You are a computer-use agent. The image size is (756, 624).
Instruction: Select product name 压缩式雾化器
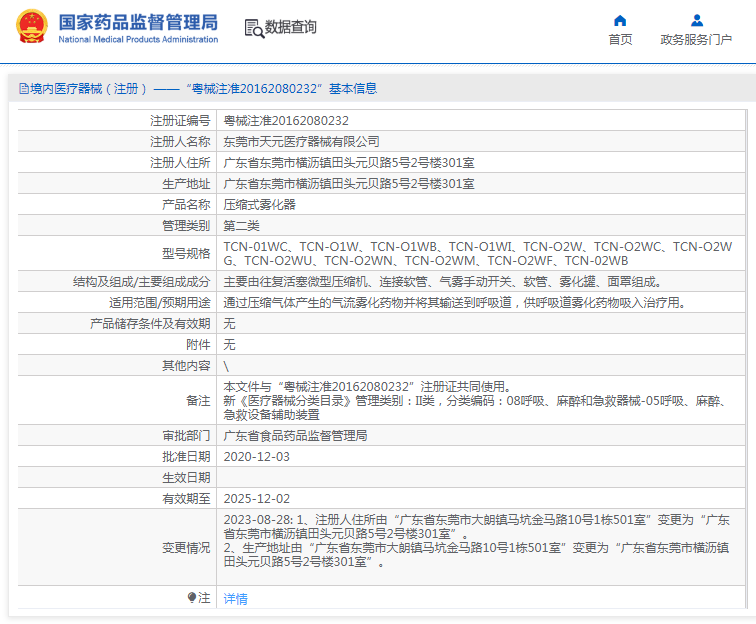[x=259, y=204]
